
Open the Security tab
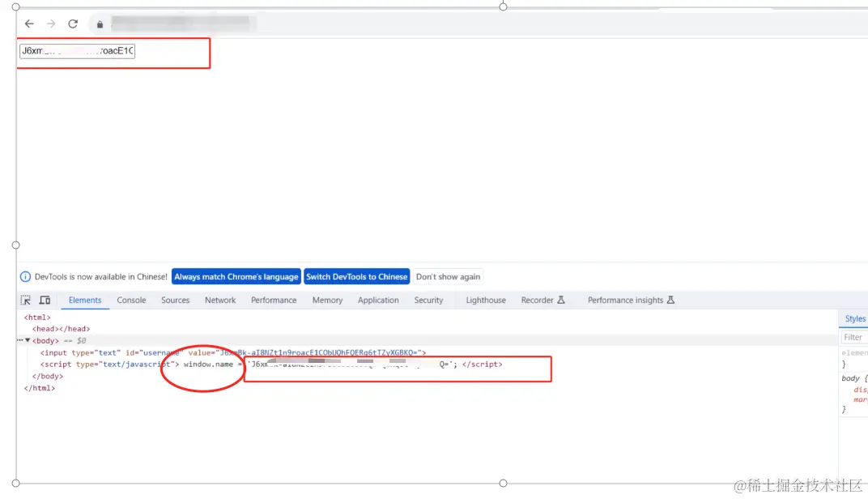point(428,301)
